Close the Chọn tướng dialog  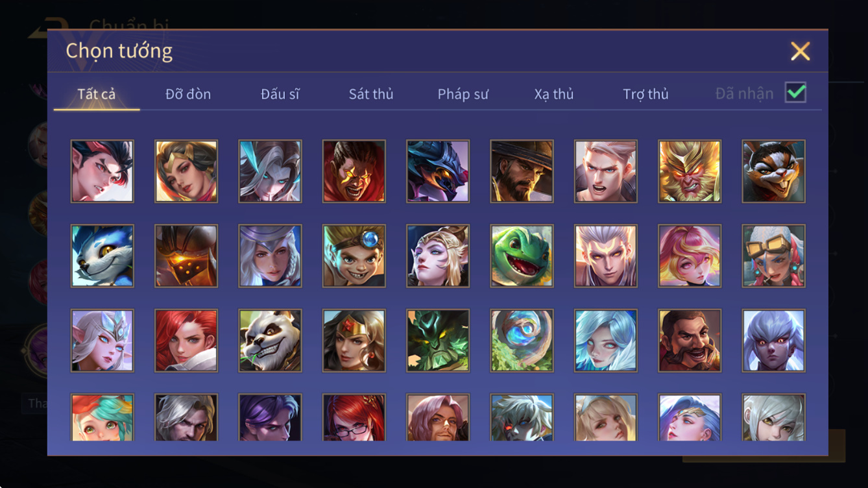click(x=800, y=51)
